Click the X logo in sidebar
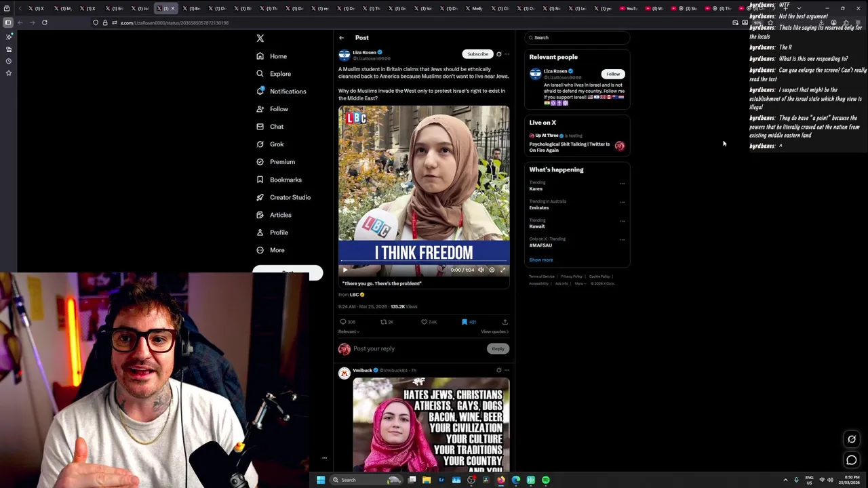 point(260,39)
